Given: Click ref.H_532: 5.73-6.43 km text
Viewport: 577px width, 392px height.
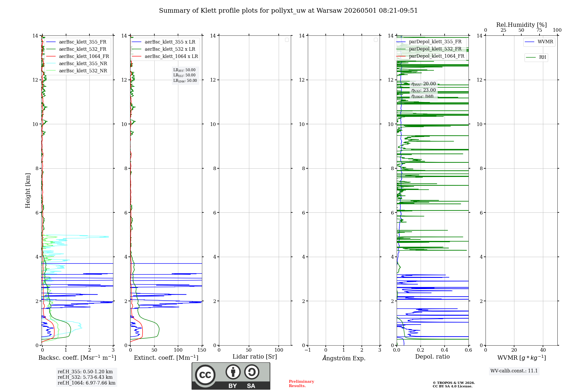Looking at the screenshot, I should point(85,377).
